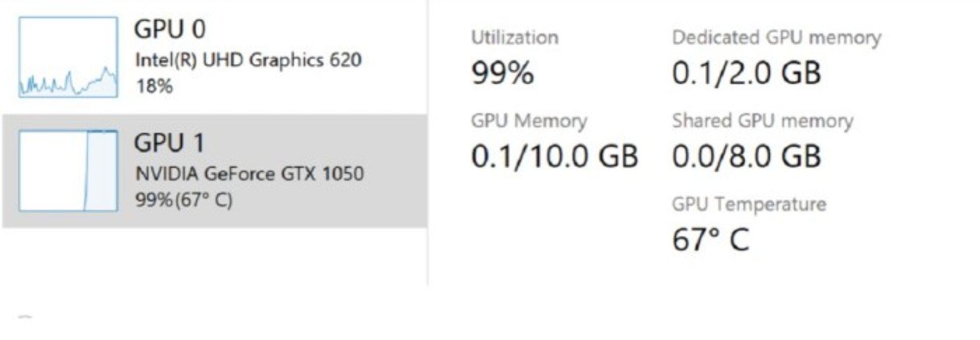
Task: Click the large 67° C temperature value
Action: 710,240
